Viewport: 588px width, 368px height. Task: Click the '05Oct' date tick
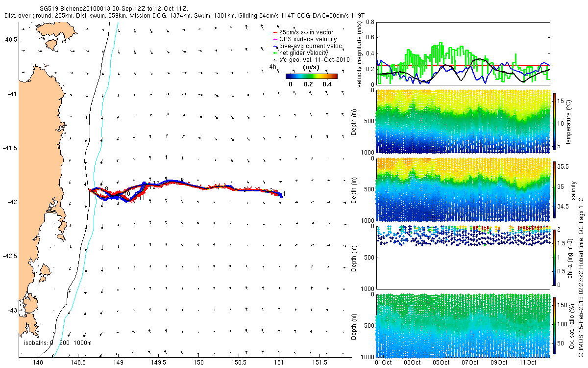tap(441, 363)
